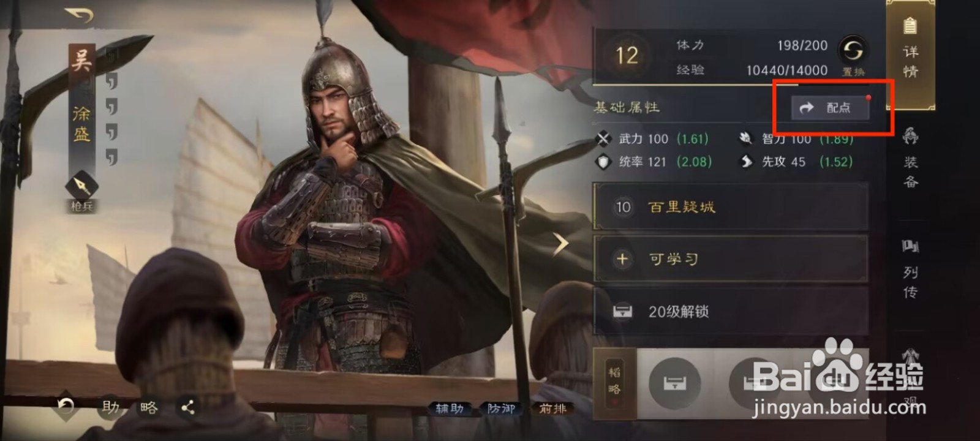Screen dimensions: 980x441
Task: Select the 详情 details tab
Action: click(911, 54)
